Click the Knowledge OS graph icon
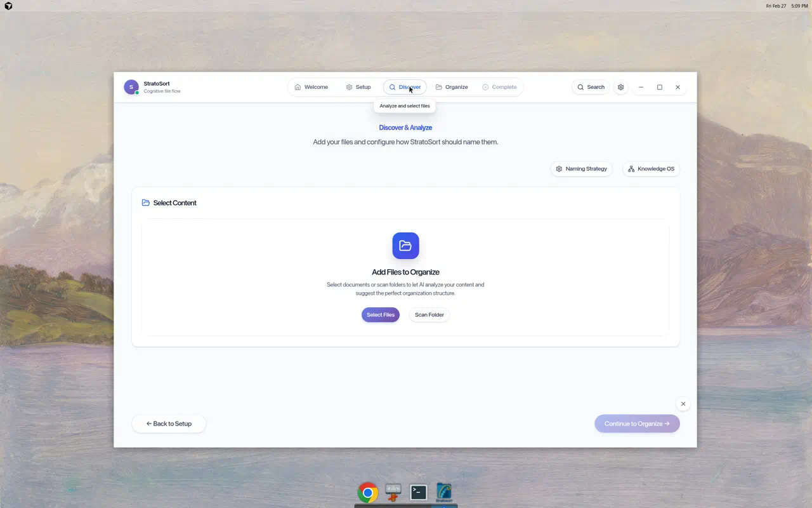The width and height of the screenshot is (812, 508). click(x=631, y=168)
